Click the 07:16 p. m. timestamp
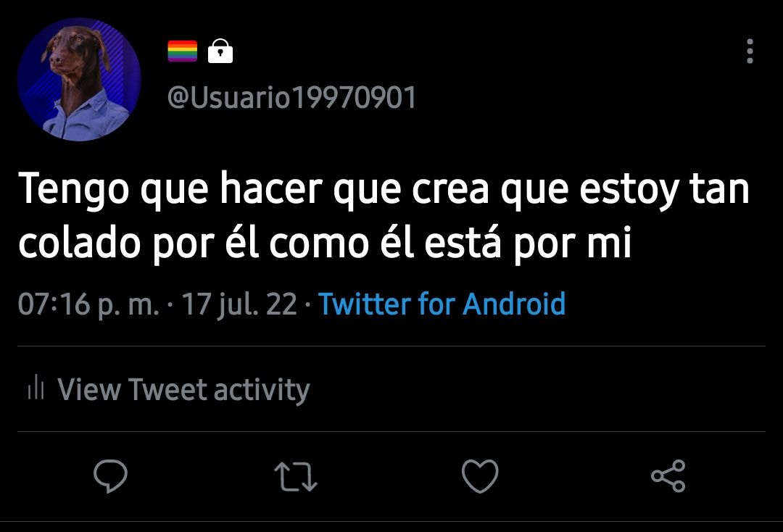Image resolution: width=783 pixels, height=532 pixels. [x=88, y=304]
